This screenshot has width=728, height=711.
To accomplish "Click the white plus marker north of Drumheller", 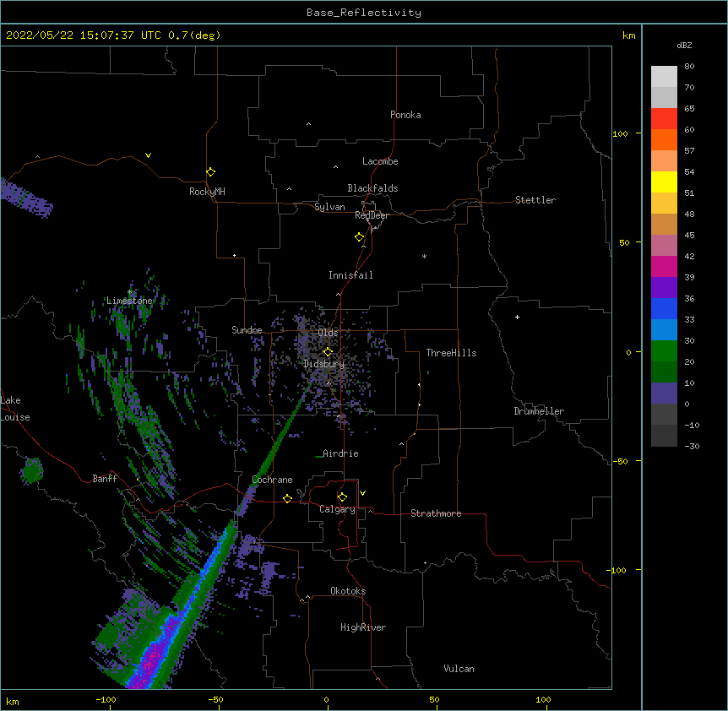I will 517,317.
